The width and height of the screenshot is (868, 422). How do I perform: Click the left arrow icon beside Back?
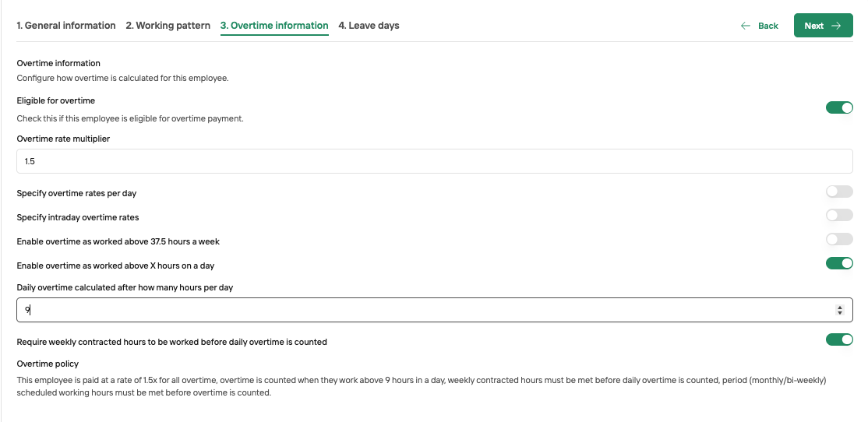click(x=746, y=26)
